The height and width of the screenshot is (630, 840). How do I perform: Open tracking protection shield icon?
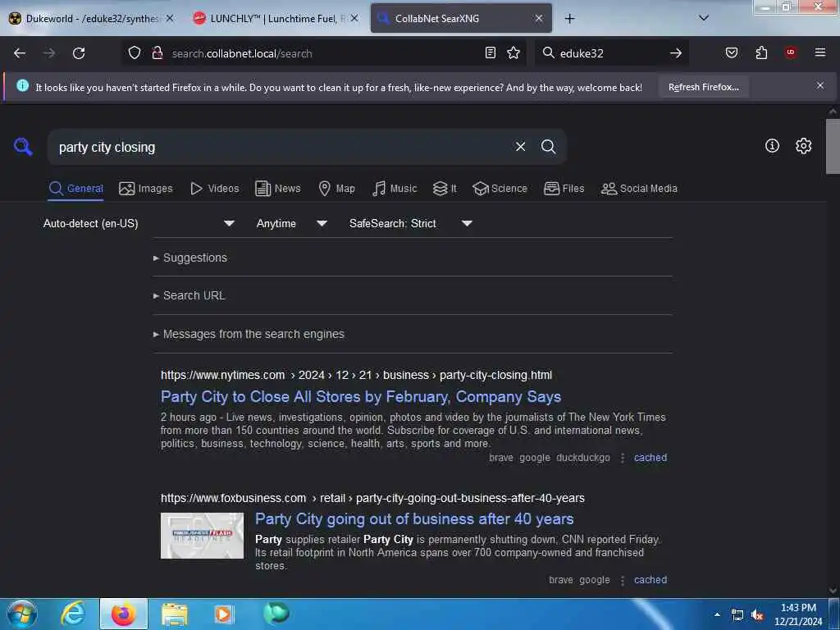click(135, 52)
